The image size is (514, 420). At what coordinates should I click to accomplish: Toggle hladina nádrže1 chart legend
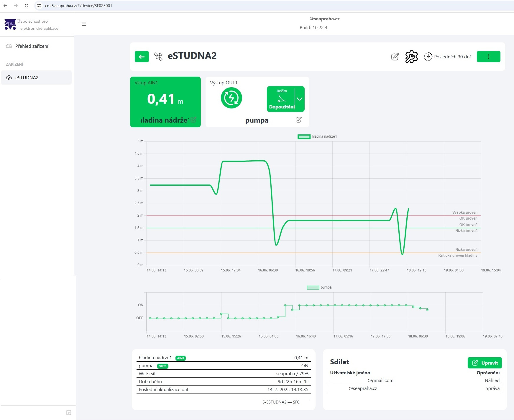(x=317, y=136)
